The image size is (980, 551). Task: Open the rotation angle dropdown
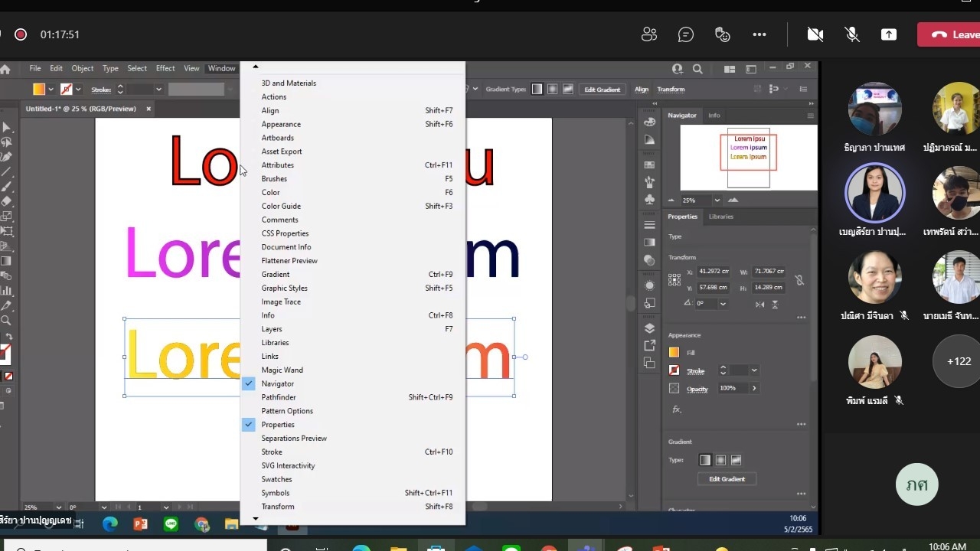723,304
